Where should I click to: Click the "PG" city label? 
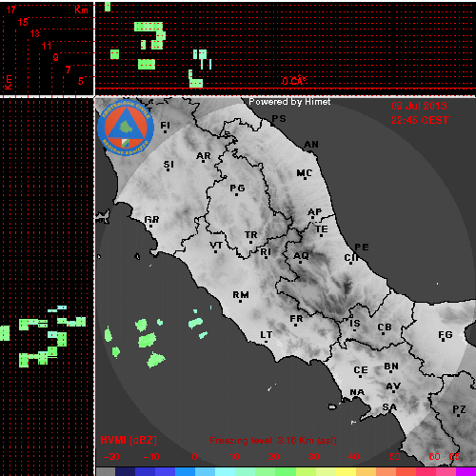click(x=237, y=188)
